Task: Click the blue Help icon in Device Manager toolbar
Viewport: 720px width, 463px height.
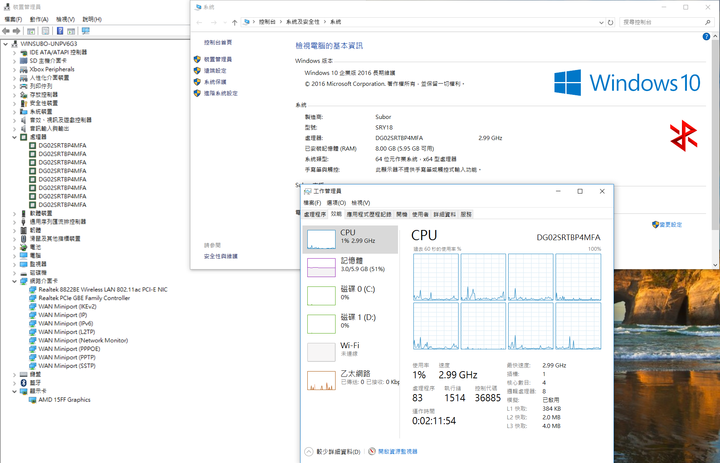Action: pyautogui.click(x=60, y=31)
